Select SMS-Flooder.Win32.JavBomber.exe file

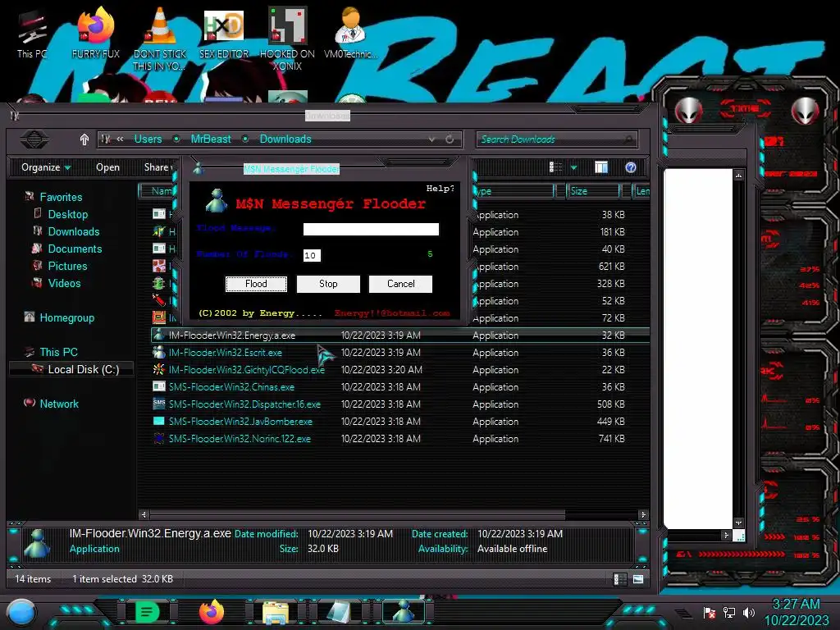pos(240,422)
